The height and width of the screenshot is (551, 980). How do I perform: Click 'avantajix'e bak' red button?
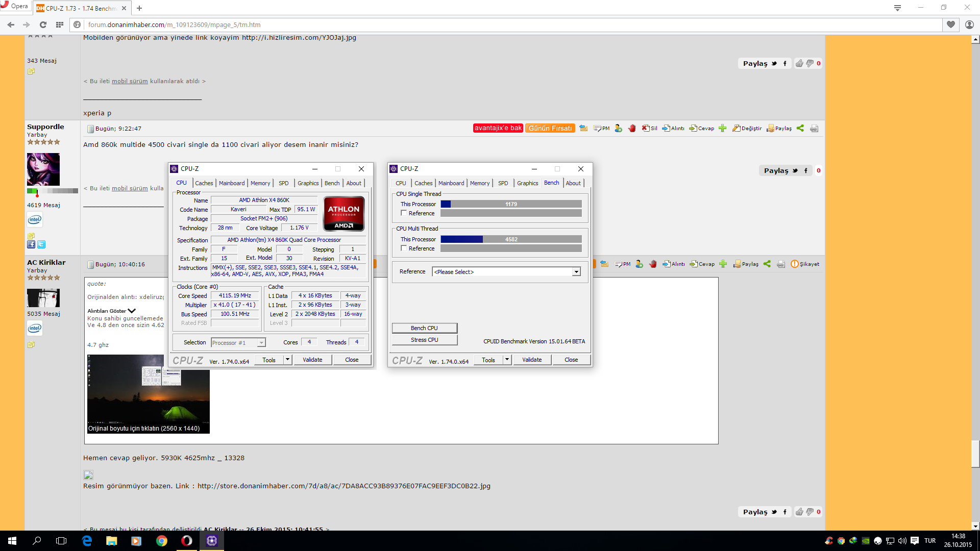coord(498,128)
